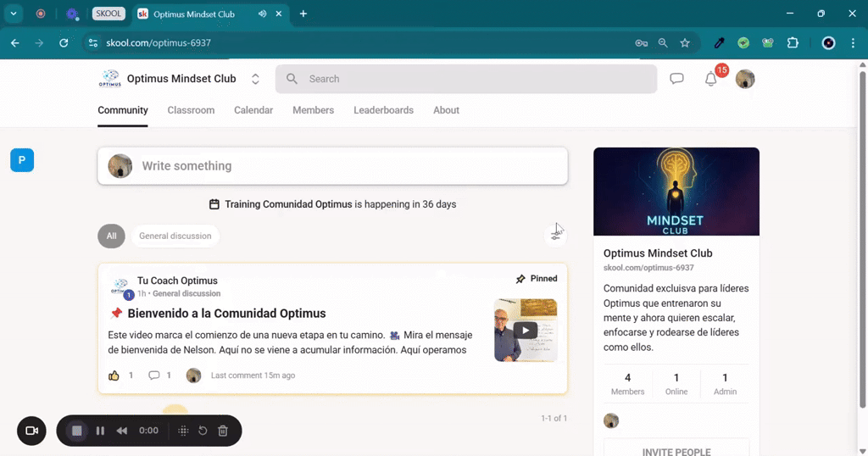
Task: Click the member avatar below stats
Action: point(611,420)
